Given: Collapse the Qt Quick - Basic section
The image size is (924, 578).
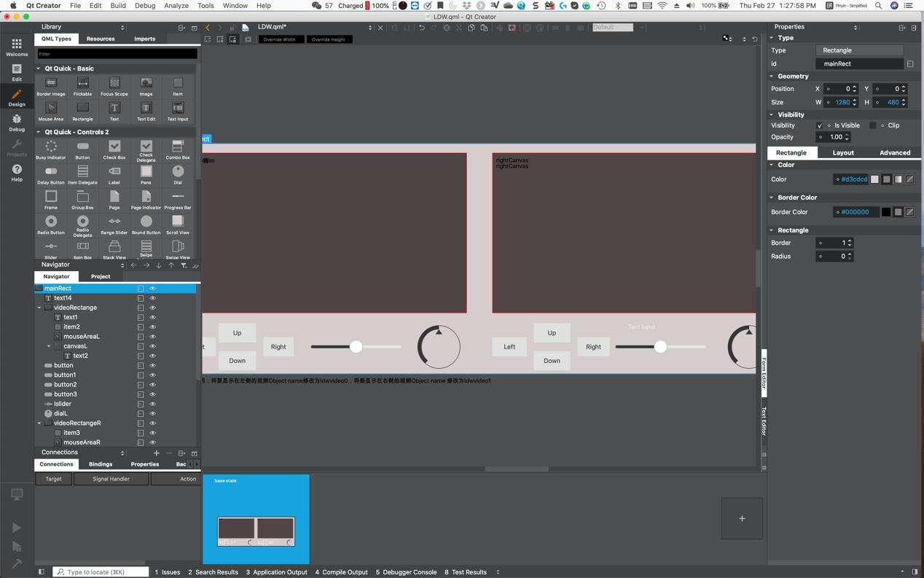Looking at the screenshot, I should (x=39, y=69).
